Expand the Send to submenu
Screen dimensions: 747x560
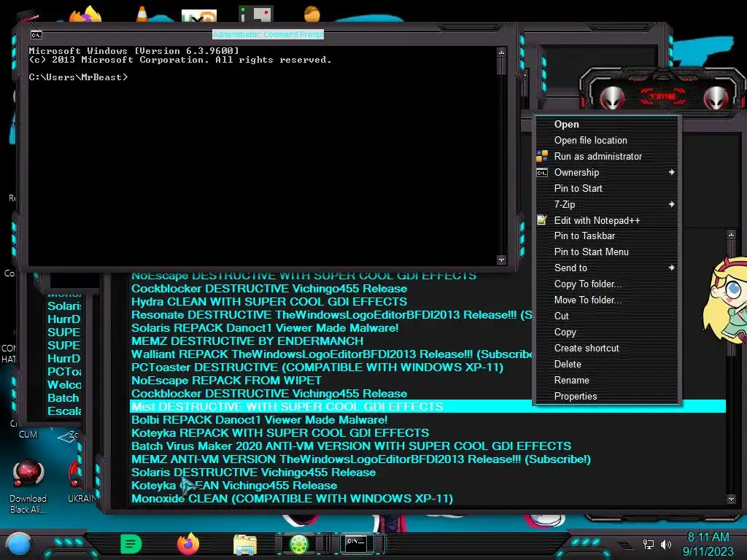click(607, 268)
